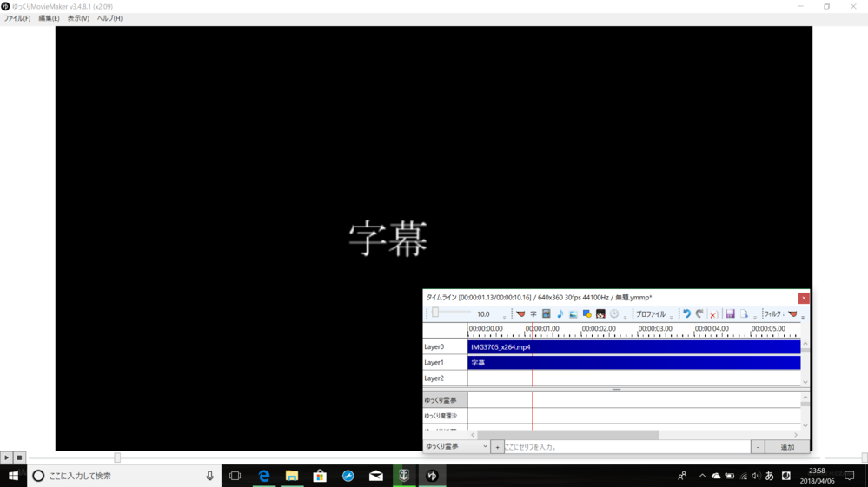
Task: Click the add image item icon
Action: coord(573,314)
